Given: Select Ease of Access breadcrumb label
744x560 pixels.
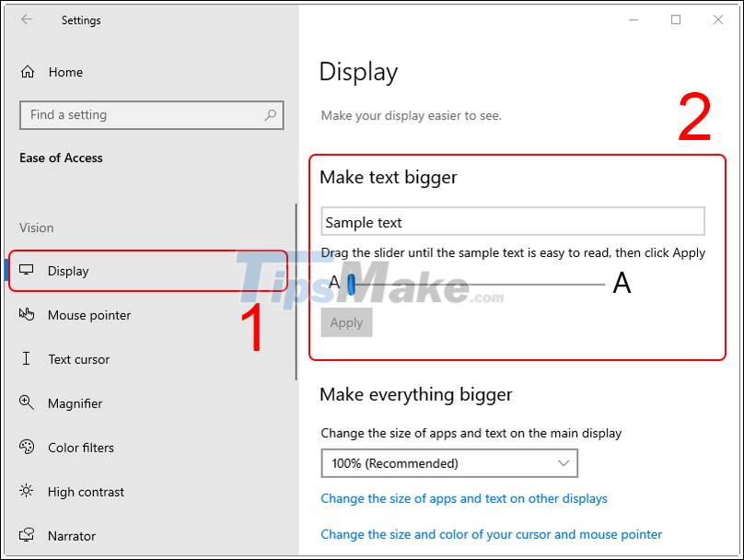Looking at the screenshot, I should 60,157.
